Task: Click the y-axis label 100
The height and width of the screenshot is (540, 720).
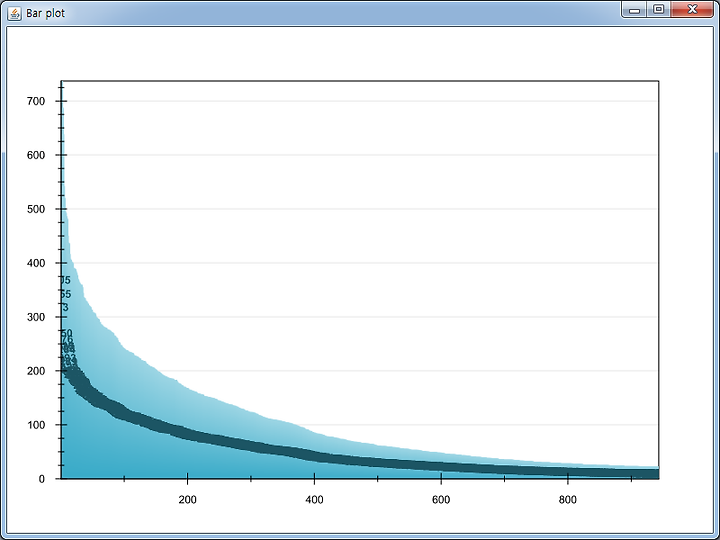Action: pos(36,425)
